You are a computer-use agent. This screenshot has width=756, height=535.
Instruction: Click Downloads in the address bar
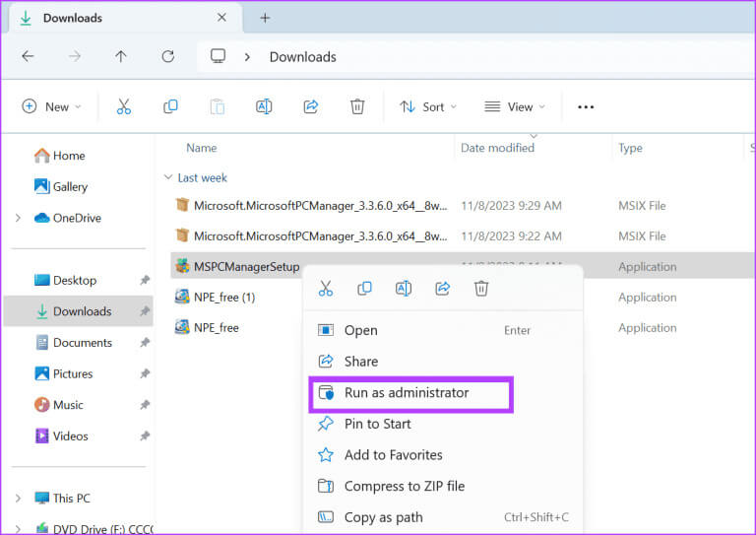pos(302,57)
